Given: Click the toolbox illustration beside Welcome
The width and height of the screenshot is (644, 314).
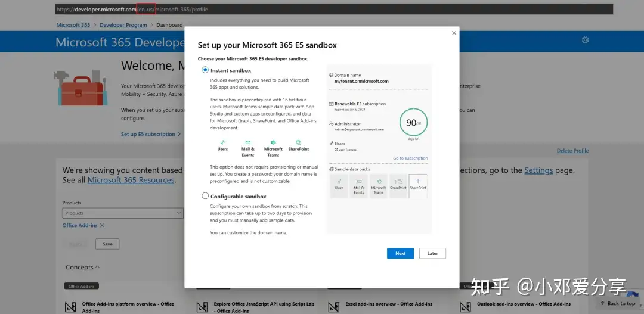Looking at the screenshot, I should [x=80, y=88].
